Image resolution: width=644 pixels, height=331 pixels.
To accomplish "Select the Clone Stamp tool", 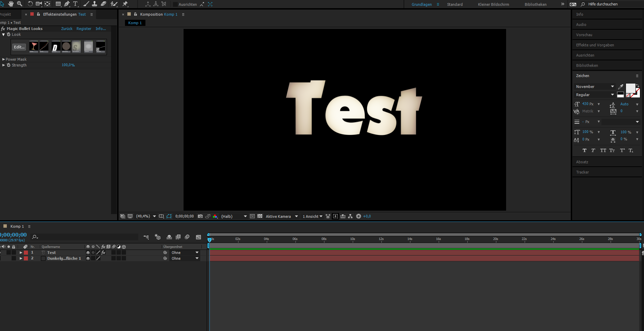I will coord(95,4).
